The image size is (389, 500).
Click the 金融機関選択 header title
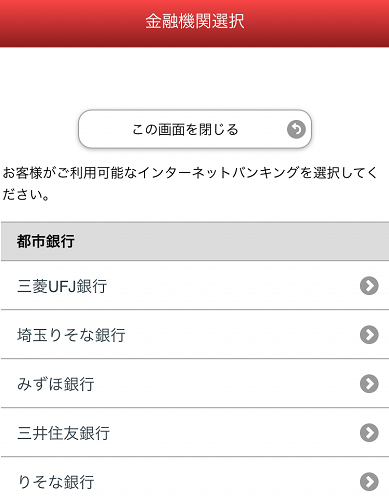click(x=195, y=21)
